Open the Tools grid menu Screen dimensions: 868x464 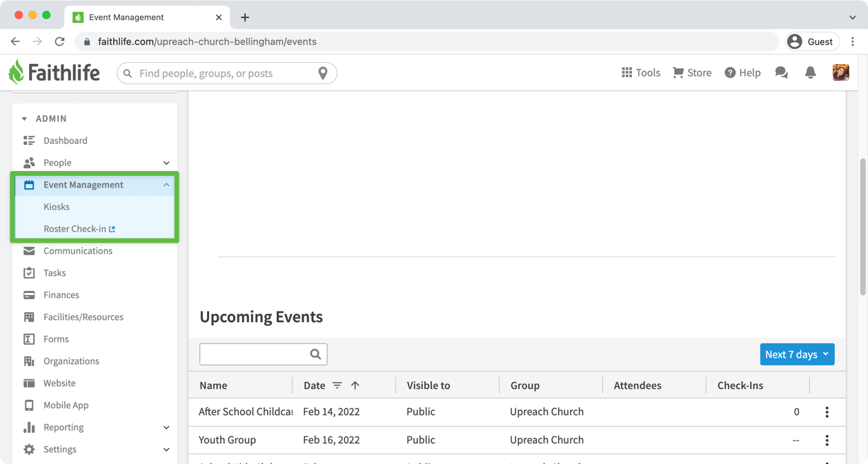pyautogui.click(x=640, y=72)
